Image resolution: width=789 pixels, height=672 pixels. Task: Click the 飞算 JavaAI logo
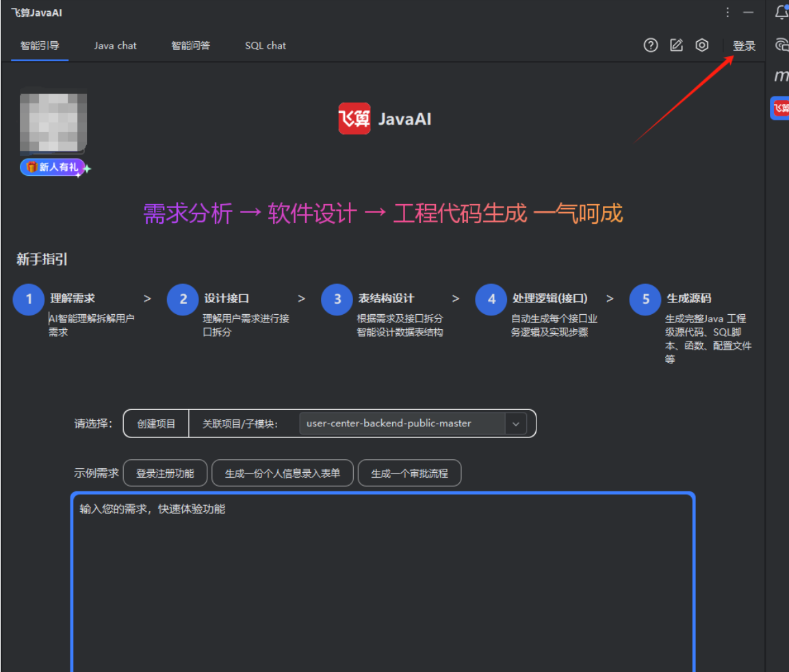[x=385, y=119]
